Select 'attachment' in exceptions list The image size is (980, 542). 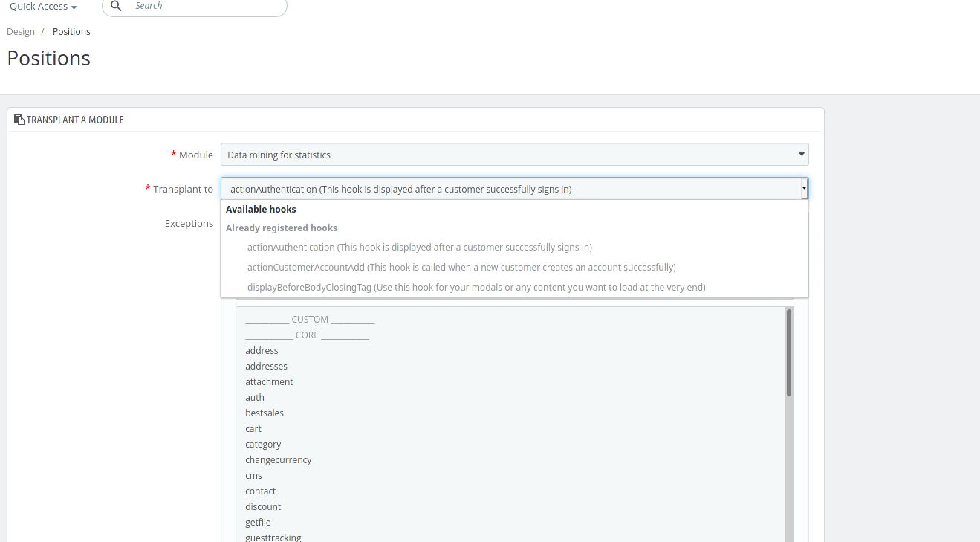pos(510,382)
